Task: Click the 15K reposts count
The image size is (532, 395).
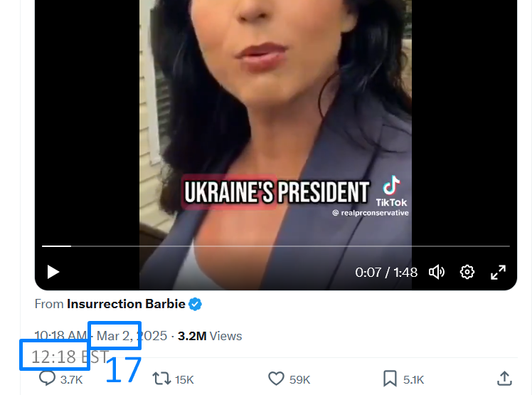Action: (184, 380)
